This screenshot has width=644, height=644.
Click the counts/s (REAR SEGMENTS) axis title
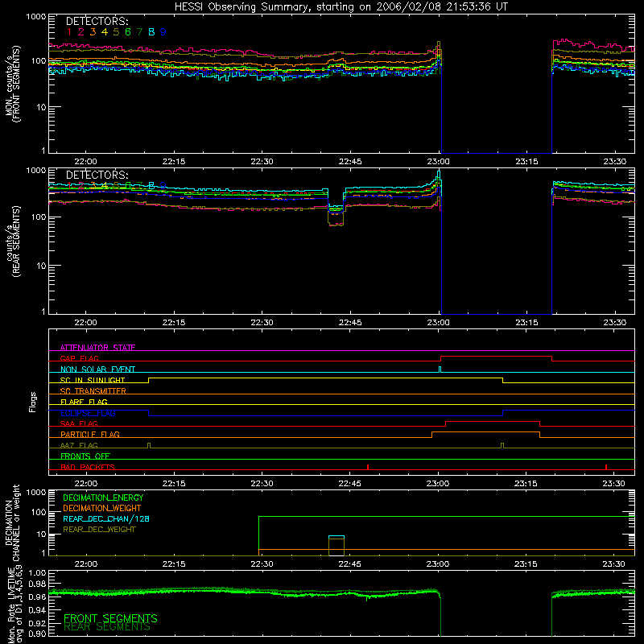(x=13, y=242)
